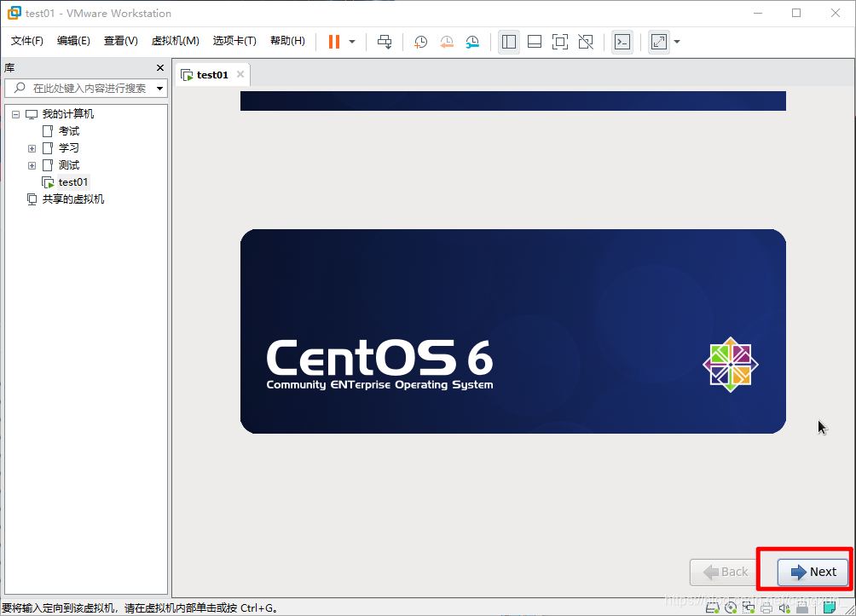
Task: Take a snapshot of this virtual machine
Action: 420,42
